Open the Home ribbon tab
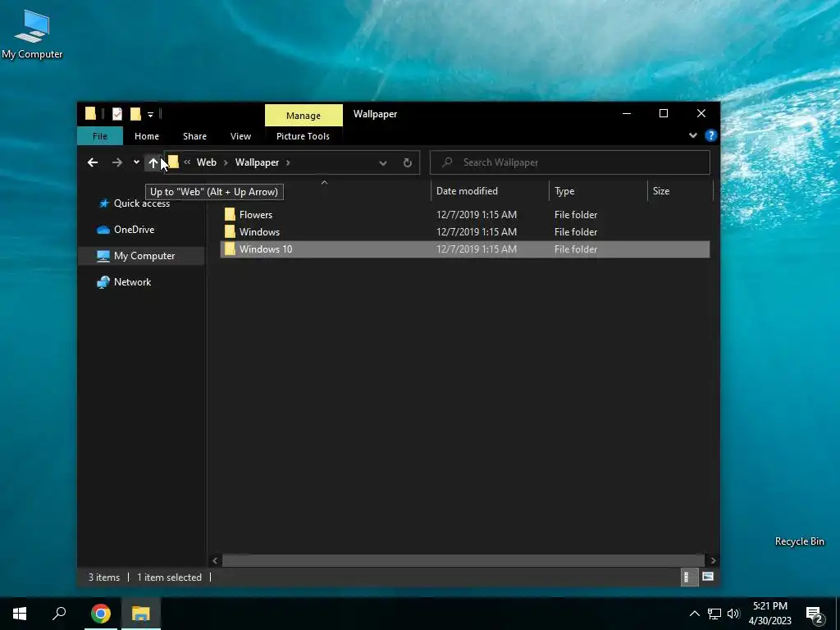 pyautogui.click(x=146, y=136)
